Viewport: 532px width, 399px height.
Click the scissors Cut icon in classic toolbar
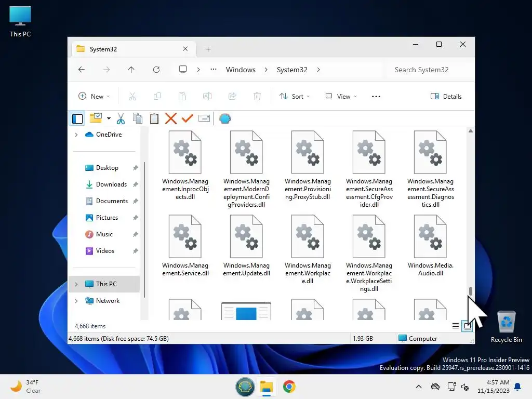121,118
